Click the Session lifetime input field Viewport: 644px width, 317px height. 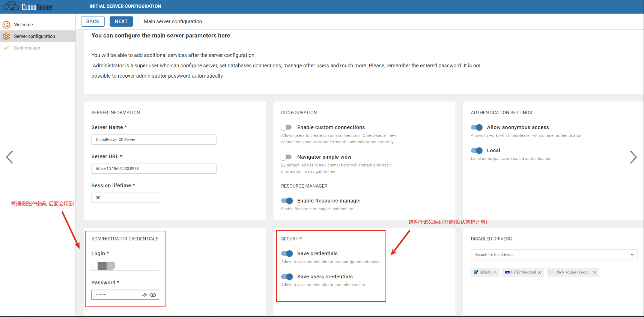(125, 198)
